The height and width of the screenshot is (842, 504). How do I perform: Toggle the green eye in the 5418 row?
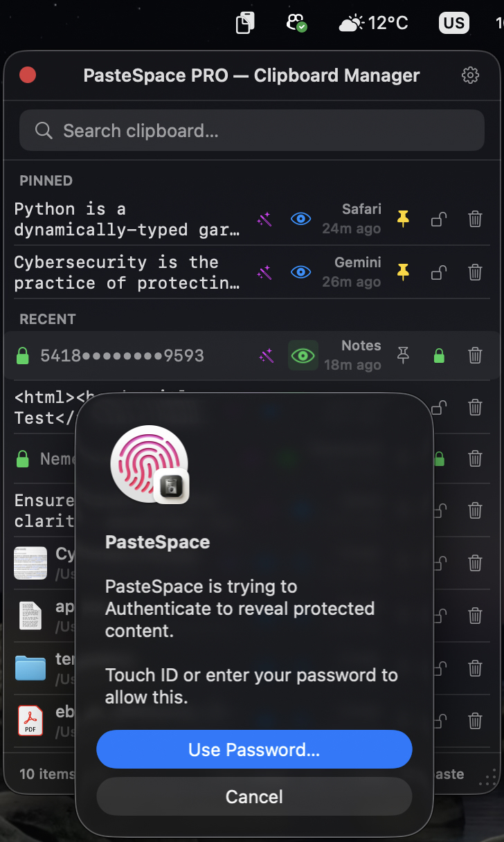(x=303, y=356)
